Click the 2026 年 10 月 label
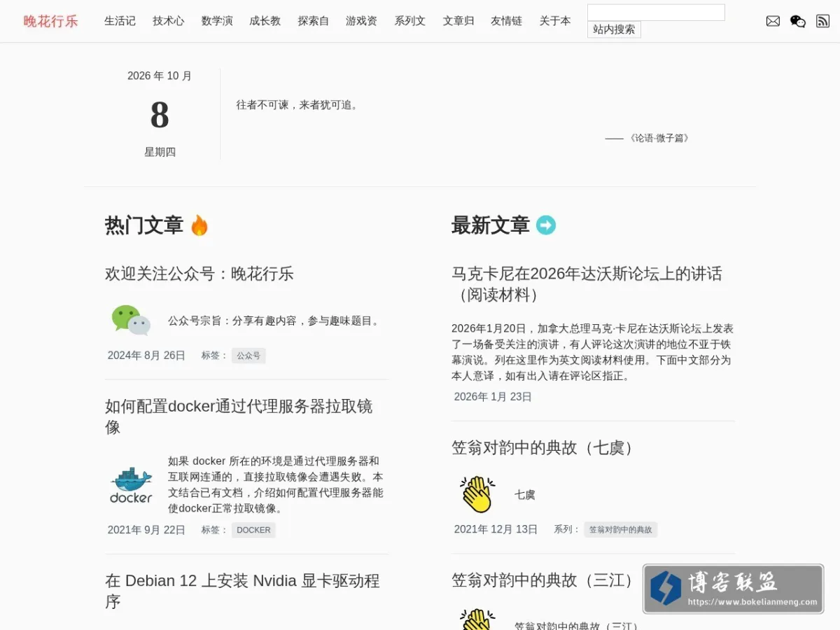840x630 pixels. click(x=160, y=76)
